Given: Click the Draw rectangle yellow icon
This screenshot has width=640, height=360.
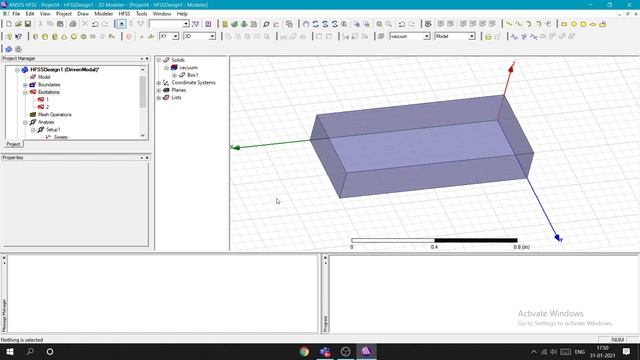Looking at the screenshot, I should click(564, 24).
